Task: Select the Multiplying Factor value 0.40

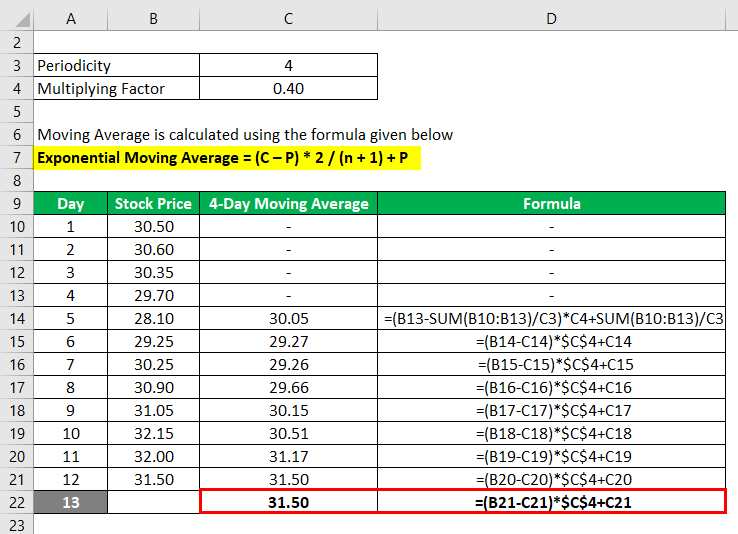Action: [x=289, y=88]
